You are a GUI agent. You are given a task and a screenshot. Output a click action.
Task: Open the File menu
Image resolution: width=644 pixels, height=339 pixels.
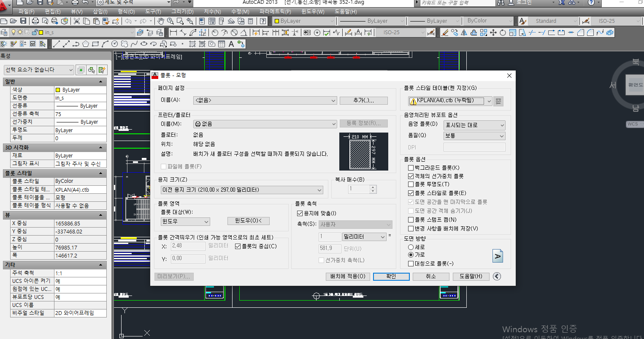click(x=27, y=11)
